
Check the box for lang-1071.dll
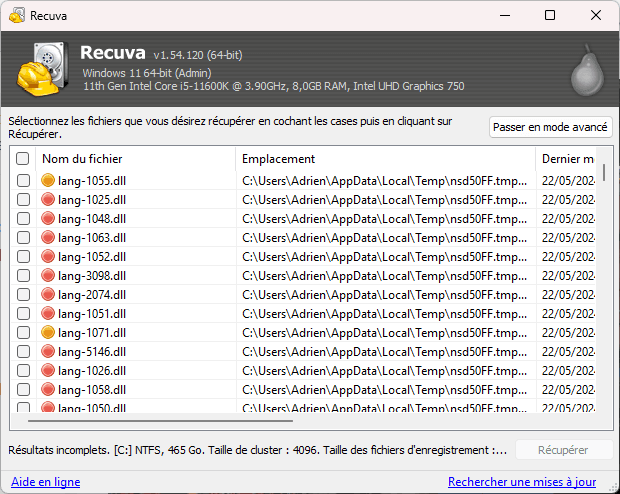point(23,332)
